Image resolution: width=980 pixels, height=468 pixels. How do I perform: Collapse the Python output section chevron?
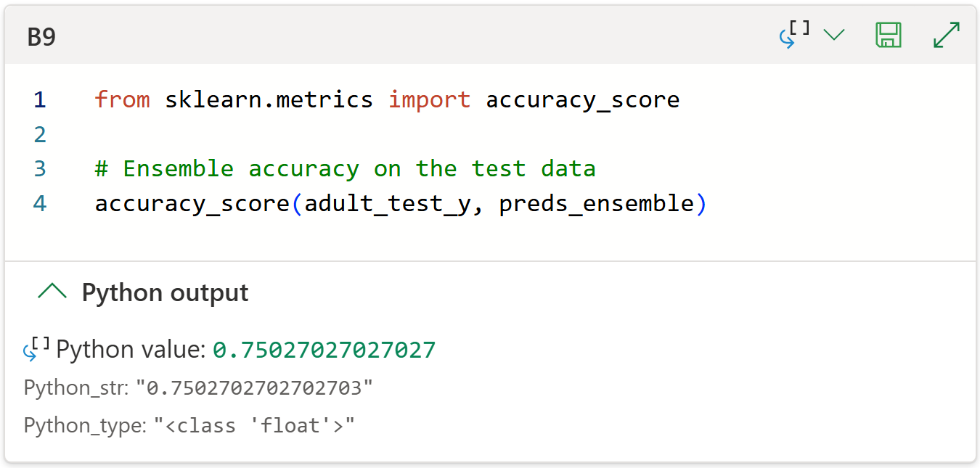[x=52, y=292]
